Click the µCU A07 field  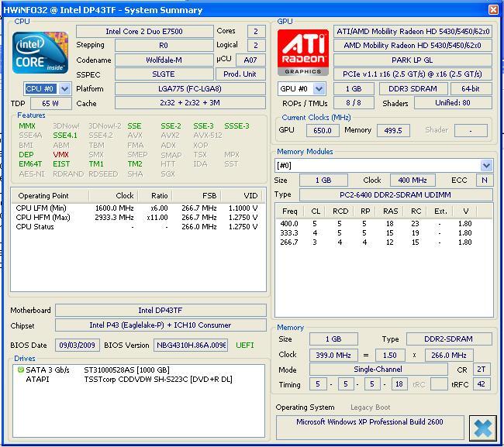(x=250, y=60)
